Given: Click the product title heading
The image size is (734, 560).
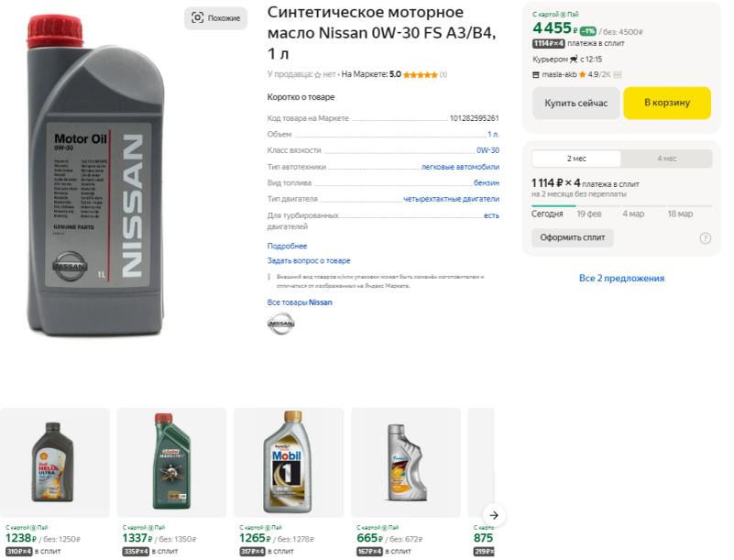Looking at the screenshot, I should click(381, 33).
